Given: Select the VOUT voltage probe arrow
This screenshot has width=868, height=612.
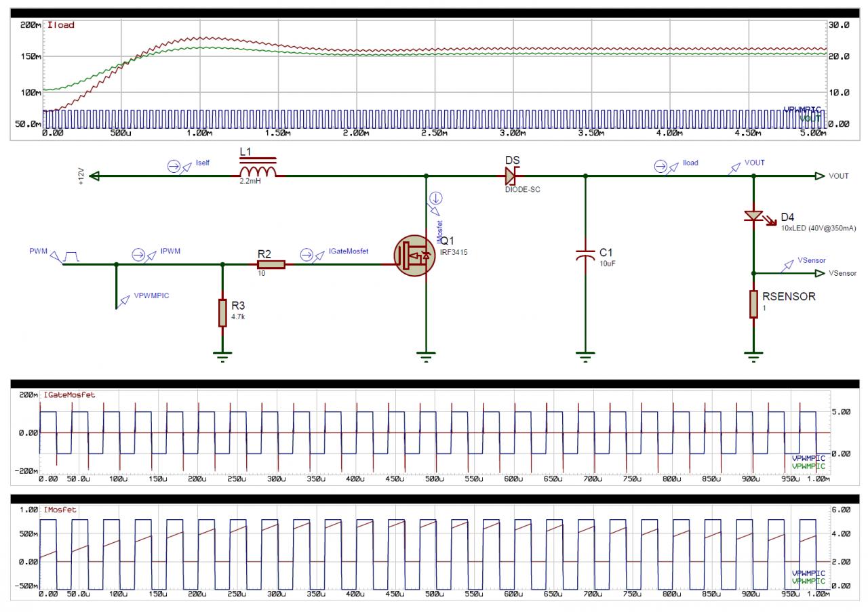Looking at the screenshot, I should (734, 167).
